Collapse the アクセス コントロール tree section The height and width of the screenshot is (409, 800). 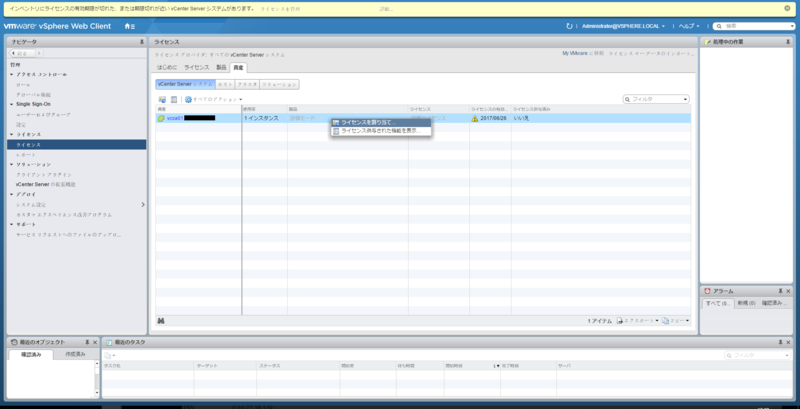[12, 74]
